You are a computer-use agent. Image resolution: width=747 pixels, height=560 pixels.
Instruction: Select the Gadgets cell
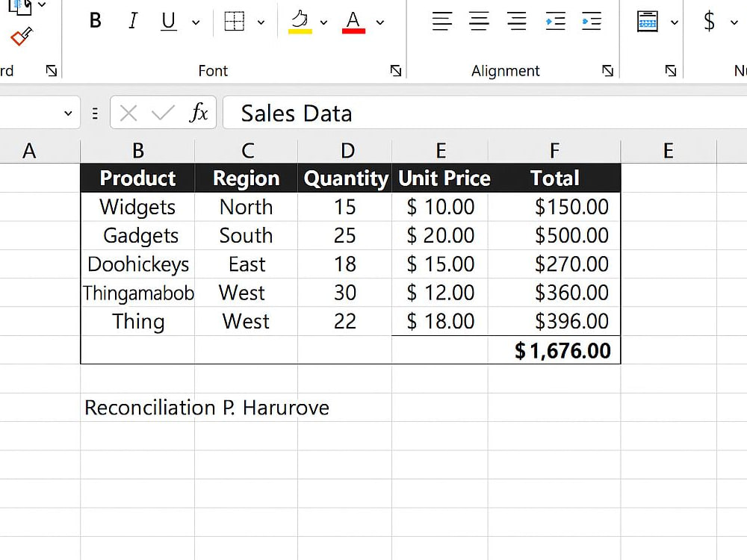pos(137,235)
